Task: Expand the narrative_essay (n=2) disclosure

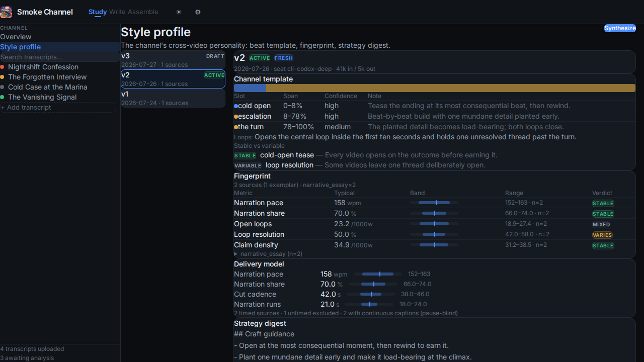Action: (x=268, y=254)
